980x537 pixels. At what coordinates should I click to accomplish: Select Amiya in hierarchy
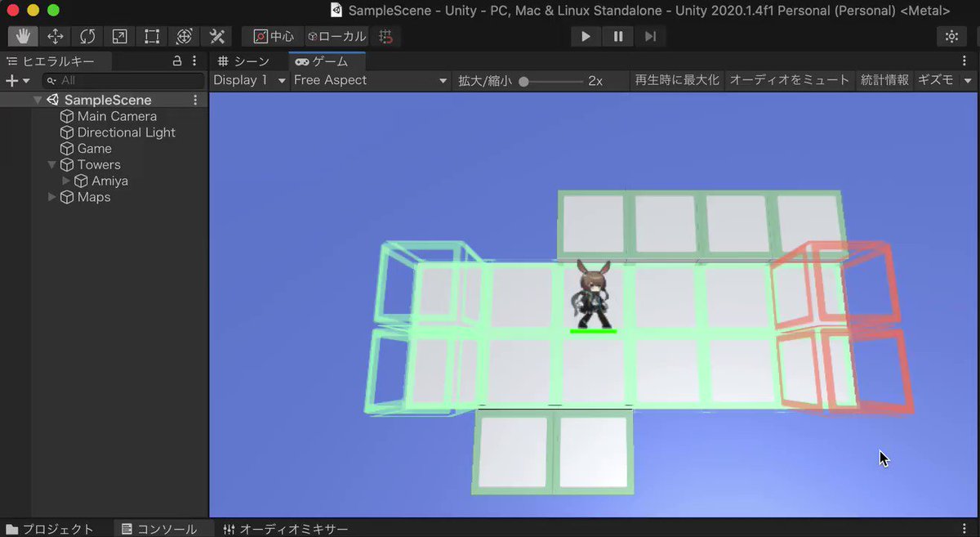click(109, 181)
